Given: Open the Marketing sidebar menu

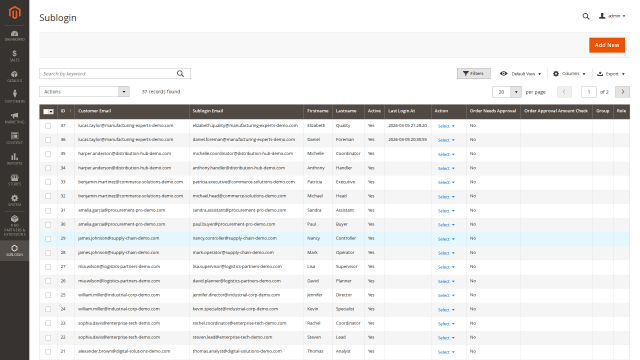Looking at the screenshot, I should 14,118.
